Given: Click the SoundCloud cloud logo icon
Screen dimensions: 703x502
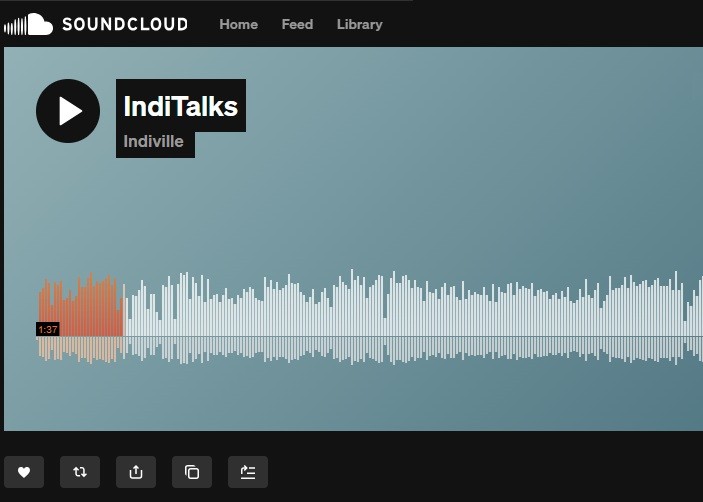Looking at the screenshot, I should (28, 24).
